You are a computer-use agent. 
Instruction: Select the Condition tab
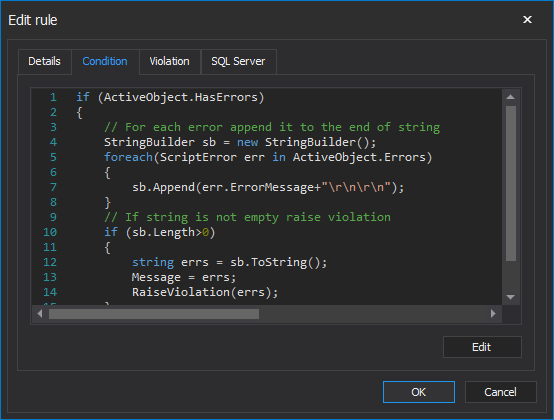click(x=105, y=61)
